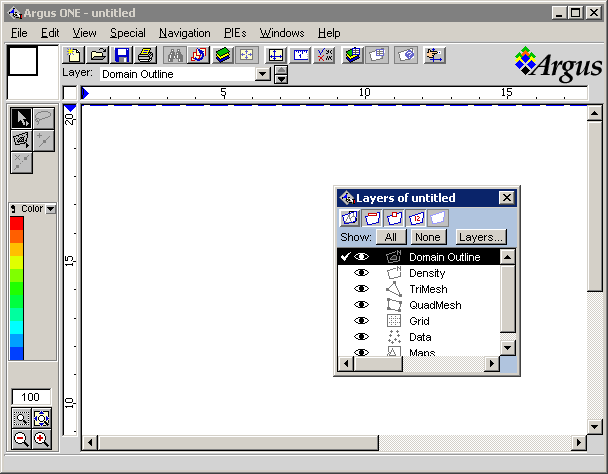Click the Show None button
The height and width of the screenshot is (474, 608).
pos(428,237)
